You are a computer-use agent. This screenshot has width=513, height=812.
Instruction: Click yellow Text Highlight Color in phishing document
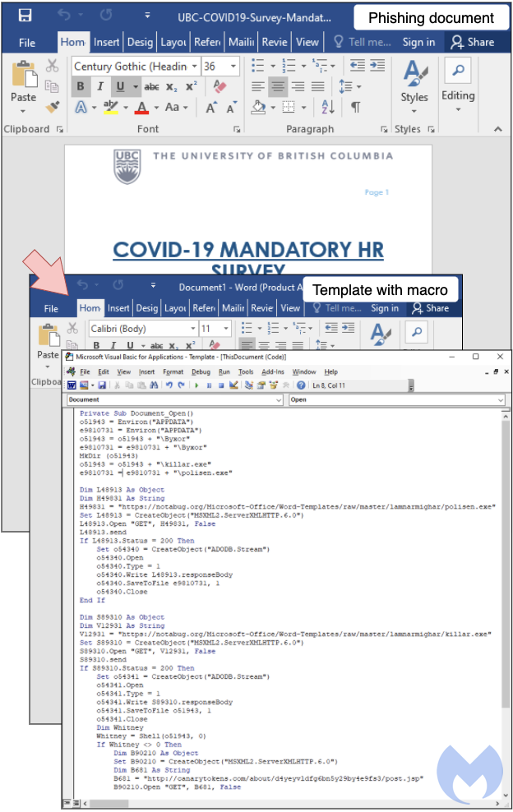pyautogui.click(x=110, y=107)
